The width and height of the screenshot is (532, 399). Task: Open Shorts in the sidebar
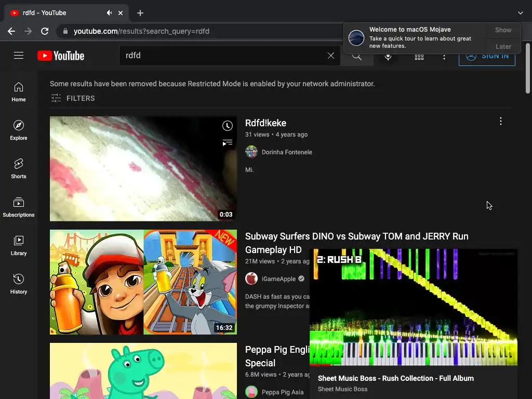point(19,169)
